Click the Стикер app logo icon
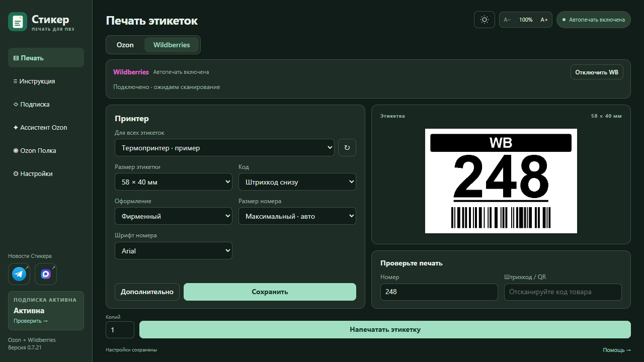 tap(18, 22)
